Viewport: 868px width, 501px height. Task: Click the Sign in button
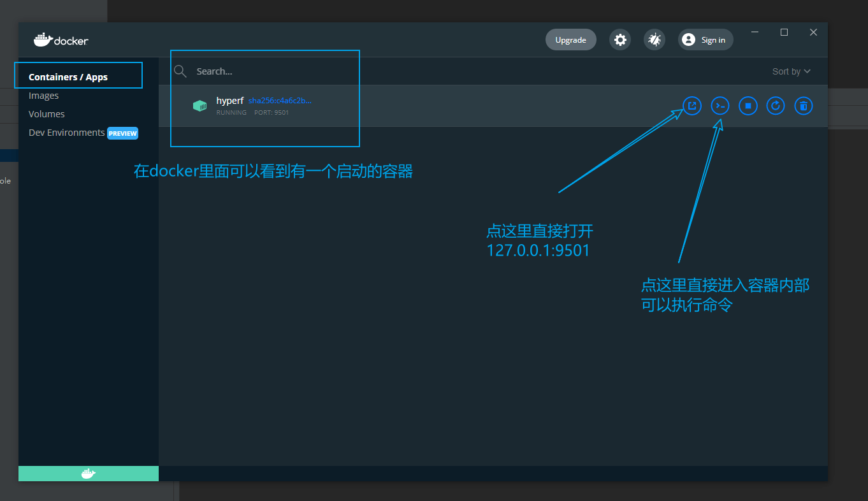[x=705, y=40]
